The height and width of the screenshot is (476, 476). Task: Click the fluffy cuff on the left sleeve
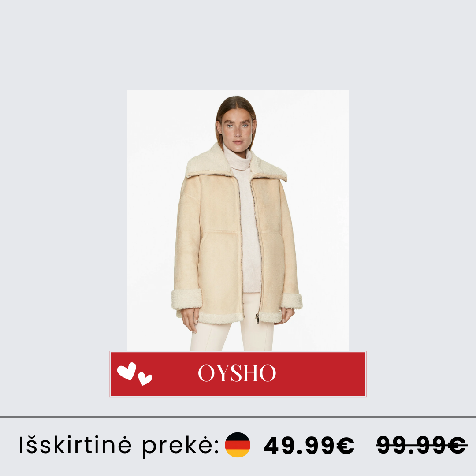(187, 299)
